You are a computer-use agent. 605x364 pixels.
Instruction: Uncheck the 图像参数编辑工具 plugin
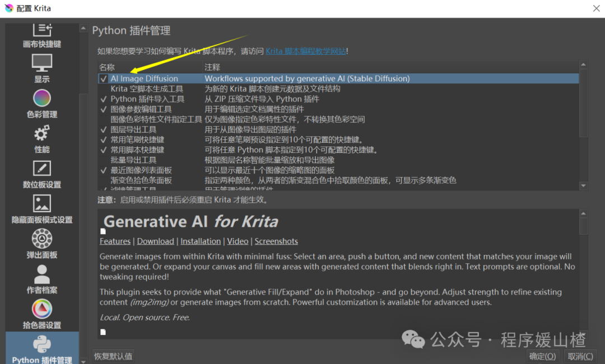pos(104,109)
